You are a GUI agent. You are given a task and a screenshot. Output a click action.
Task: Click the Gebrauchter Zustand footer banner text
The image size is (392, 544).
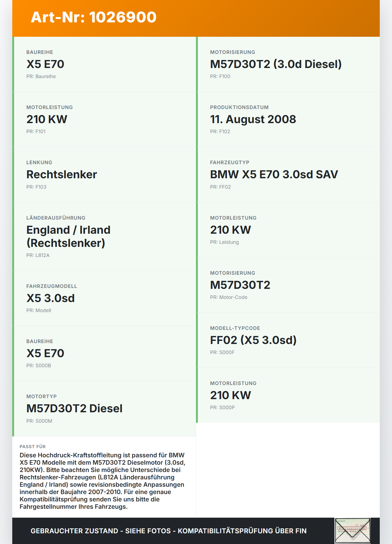click(x=168, y=531)
